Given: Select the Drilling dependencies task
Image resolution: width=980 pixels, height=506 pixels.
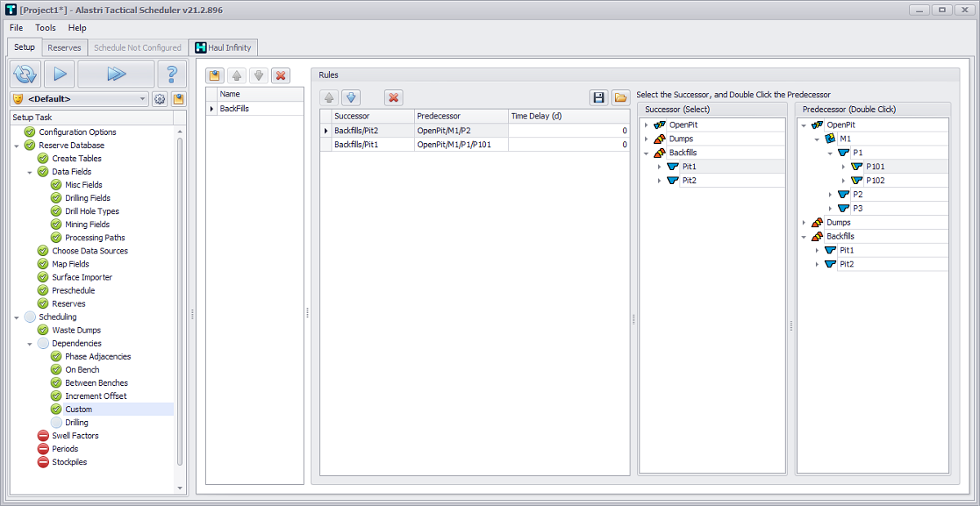Looking at the screenshot, I should click(77, 423).
